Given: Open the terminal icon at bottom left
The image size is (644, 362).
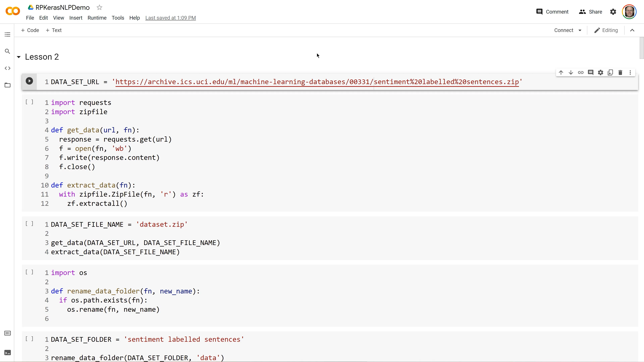Looking at the screenshot, I should (8, 352).
